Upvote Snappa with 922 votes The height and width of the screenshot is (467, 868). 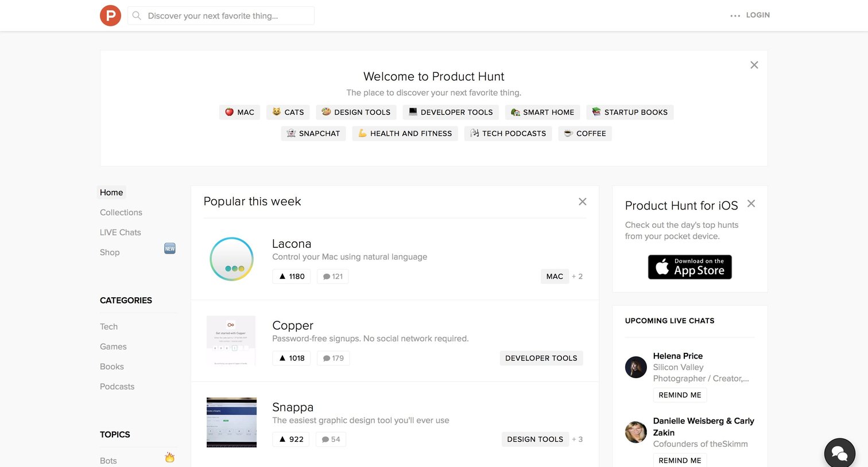click(291, 439)
